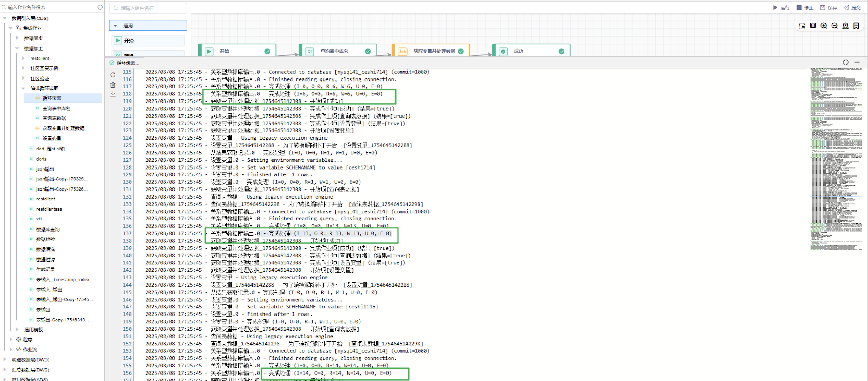Collapse the 编排循环读取 folder
Viewport: 868px width, 381px height.
[23, 89]
